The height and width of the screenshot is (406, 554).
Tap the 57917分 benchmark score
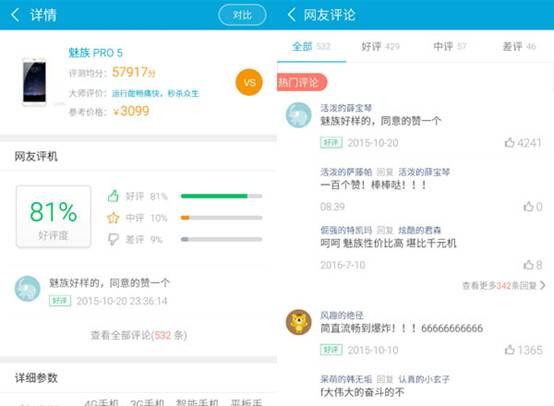coord(134,72)
